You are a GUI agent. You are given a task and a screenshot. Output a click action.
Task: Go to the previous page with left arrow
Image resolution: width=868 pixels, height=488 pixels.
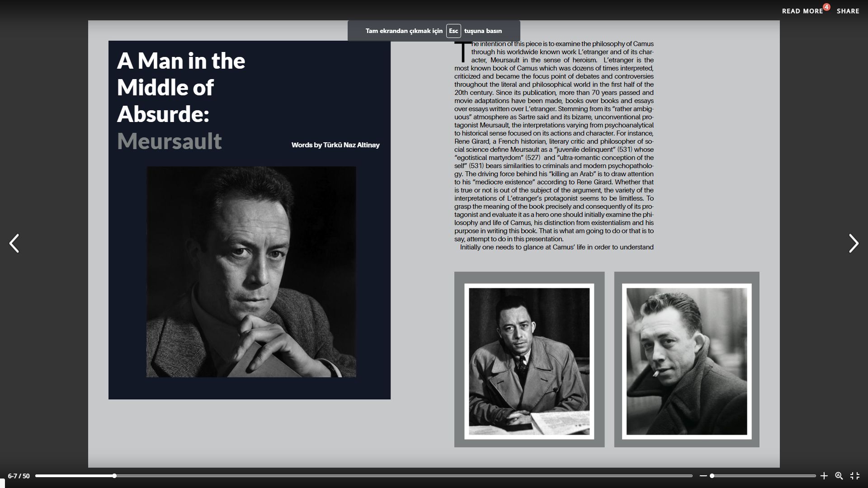coord(14,244)
